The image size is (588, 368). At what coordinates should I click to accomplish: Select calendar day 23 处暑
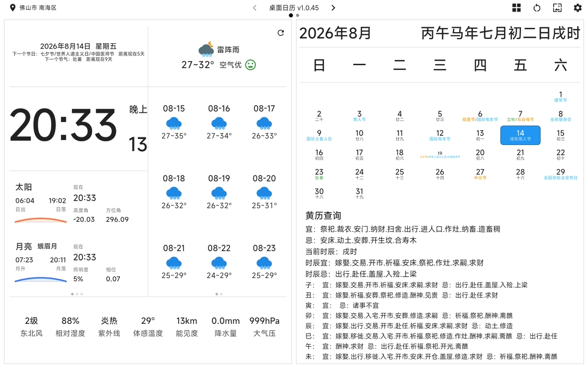[x=318, y=174]
